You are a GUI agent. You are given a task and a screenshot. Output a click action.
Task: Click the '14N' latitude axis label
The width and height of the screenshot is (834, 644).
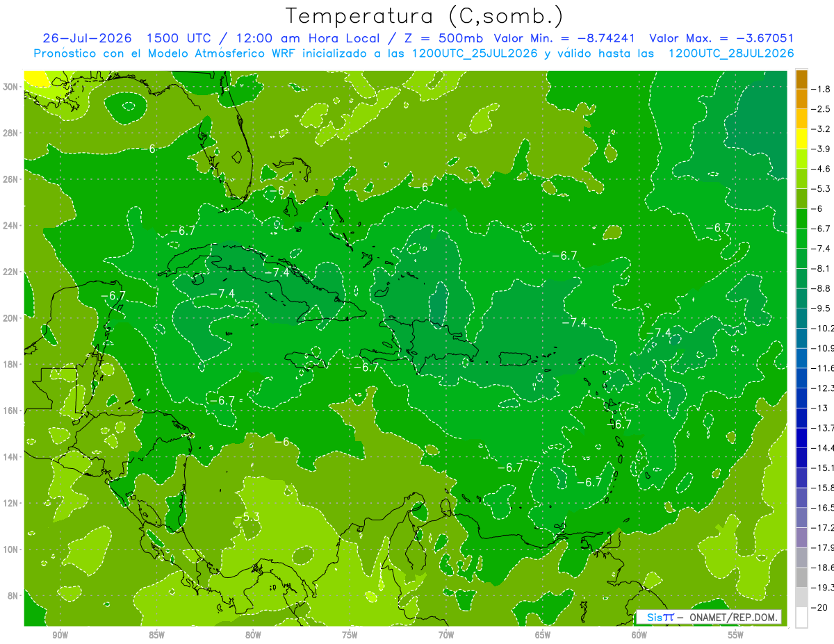pyautogui.click(x=12, y=456)
